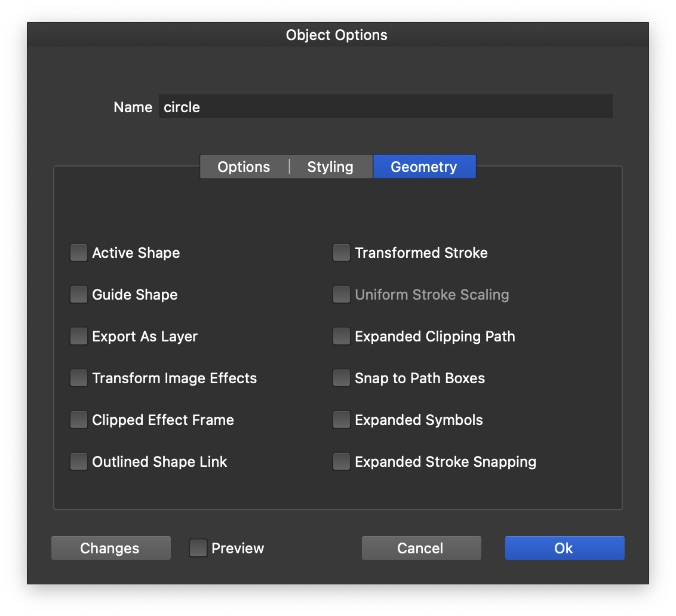This screenshot has width=676, height=616.
Task: Check the Expanded Symbols option
Action: [x=342, y=420]
